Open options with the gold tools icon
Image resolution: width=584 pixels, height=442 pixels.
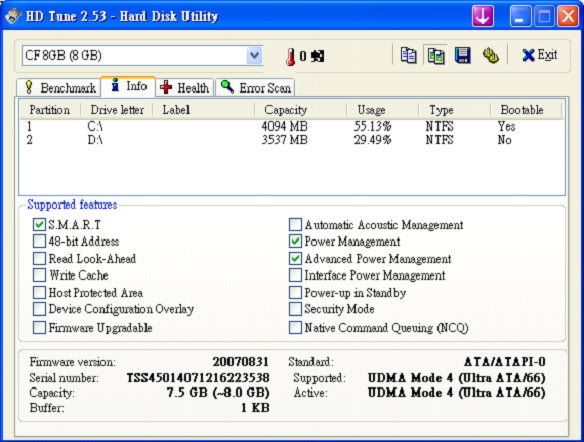pos(491,55)
